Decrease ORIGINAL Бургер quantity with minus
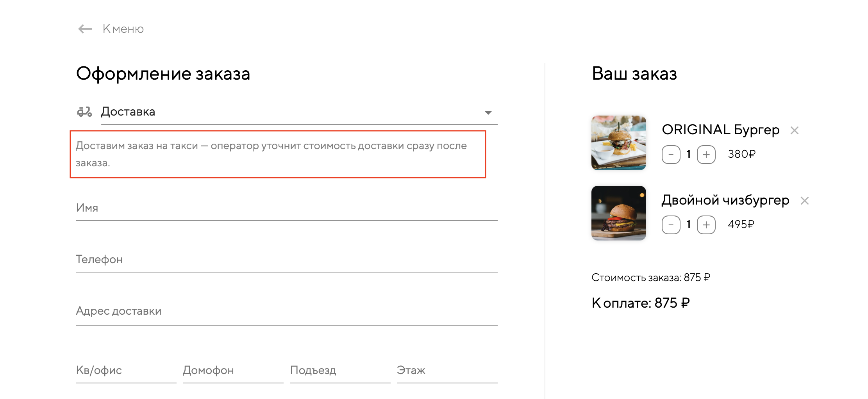This screenshot has height=399, width=868. [671, 155]
